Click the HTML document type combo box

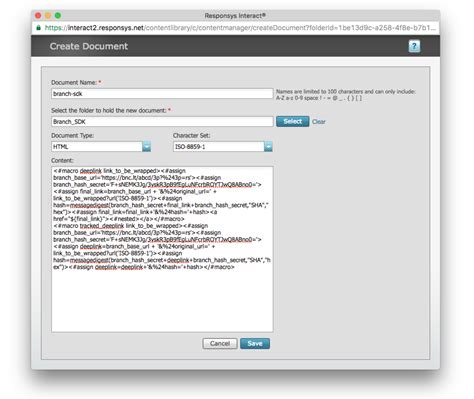pyautogui.click(x=101, y=147)
